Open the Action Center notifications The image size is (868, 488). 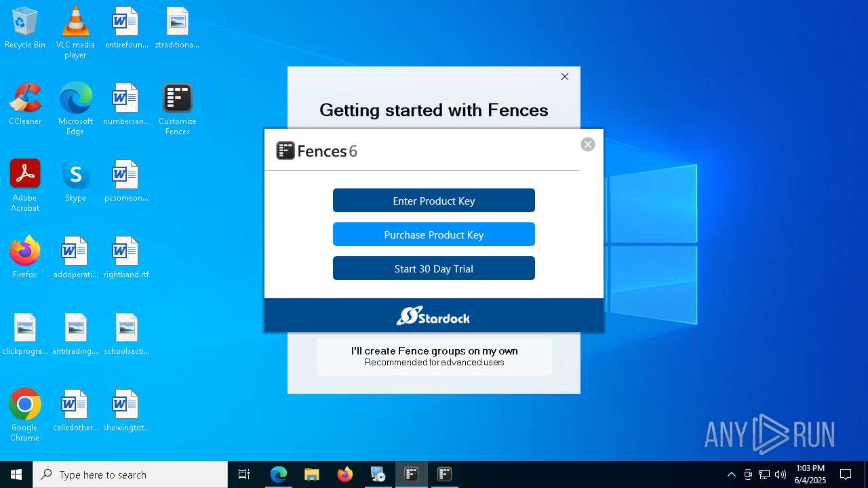[846, 474]
